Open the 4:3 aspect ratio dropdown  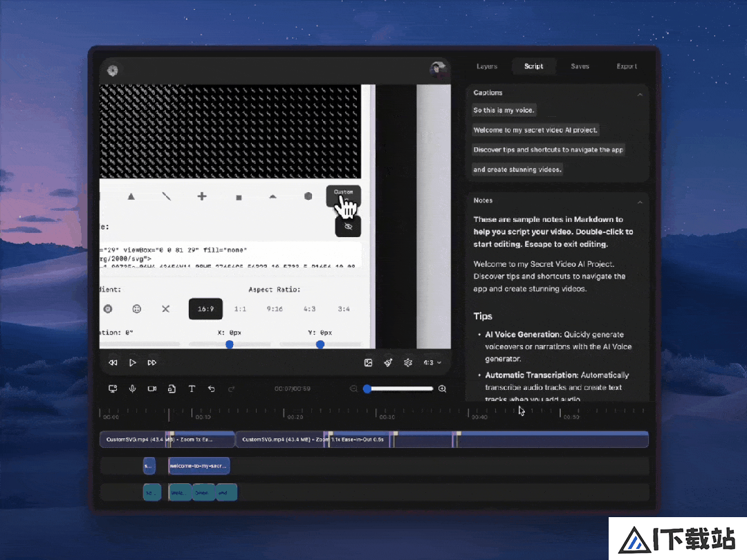432,362
